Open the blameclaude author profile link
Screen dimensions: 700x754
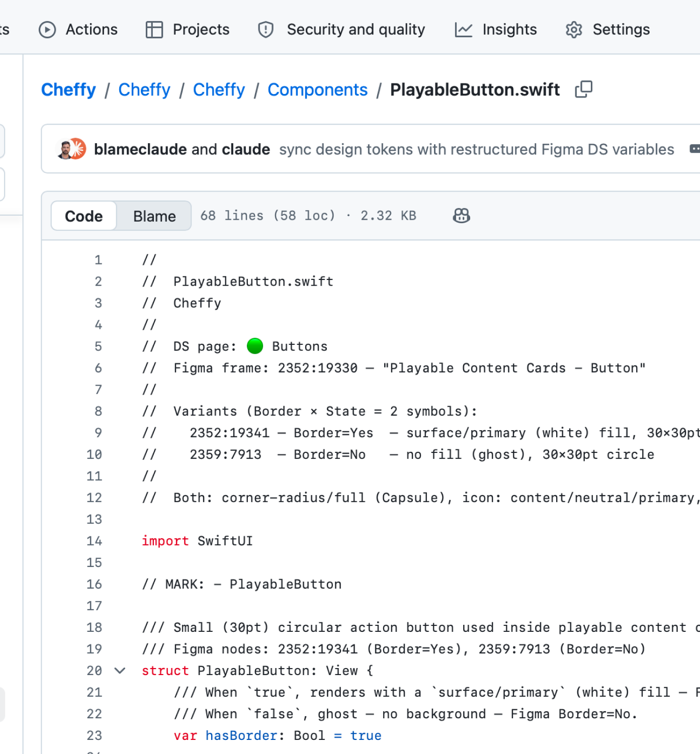coord(141,149)
